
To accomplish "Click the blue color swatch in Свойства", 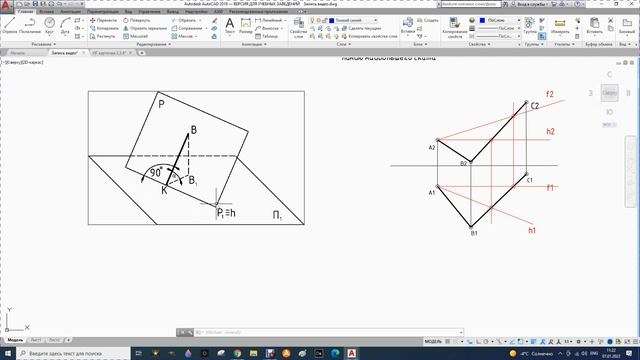I will coord(482,20).
